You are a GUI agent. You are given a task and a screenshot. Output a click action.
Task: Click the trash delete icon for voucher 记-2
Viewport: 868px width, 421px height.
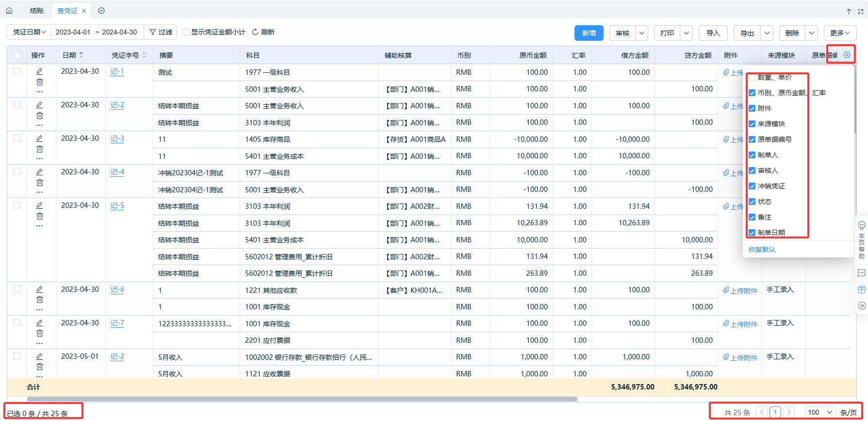39,116
